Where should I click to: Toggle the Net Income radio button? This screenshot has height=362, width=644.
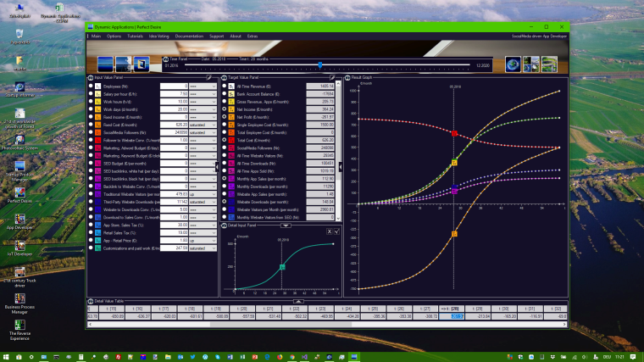pyautogui.click(x=225, y=109)
